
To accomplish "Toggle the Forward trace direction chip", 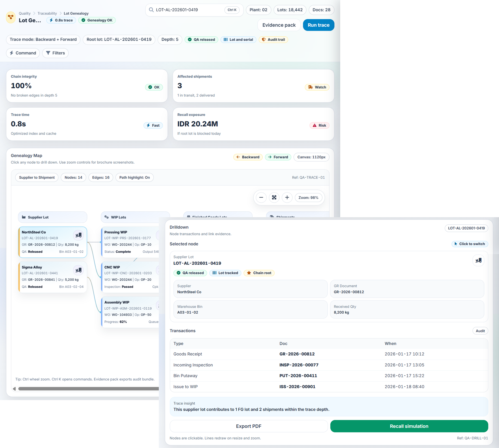I will pos(278,157).
